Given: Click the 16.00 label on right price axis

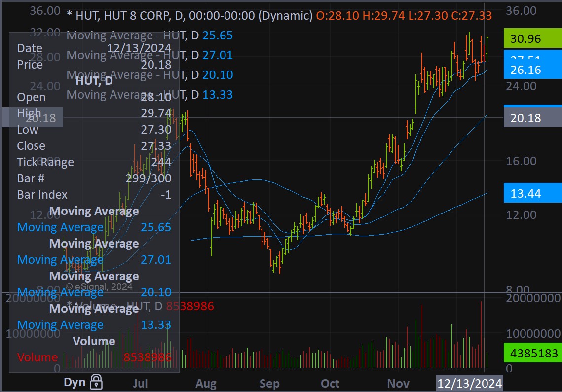Looking at the screenshot, I should click(x=521, y=161).
